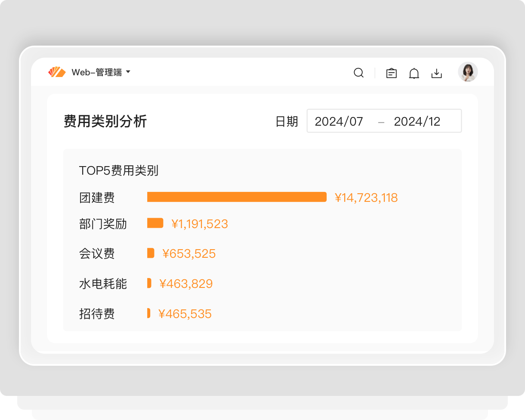Screen dimensions: 525x420
Task: Select the 团建费 bar
Action: click(237, 197)
